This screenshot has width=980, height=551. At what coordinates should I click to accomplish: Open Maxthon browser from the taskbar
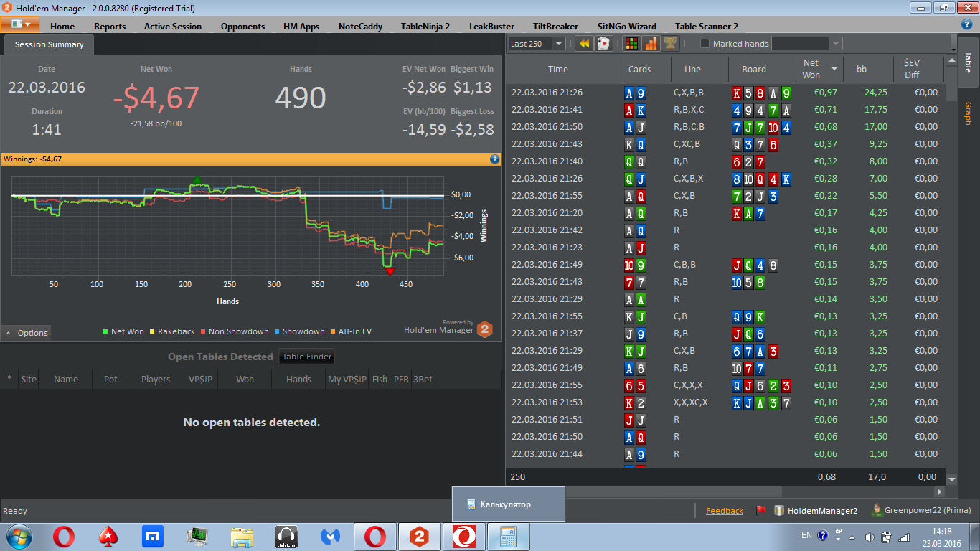[x=153, y=536]
